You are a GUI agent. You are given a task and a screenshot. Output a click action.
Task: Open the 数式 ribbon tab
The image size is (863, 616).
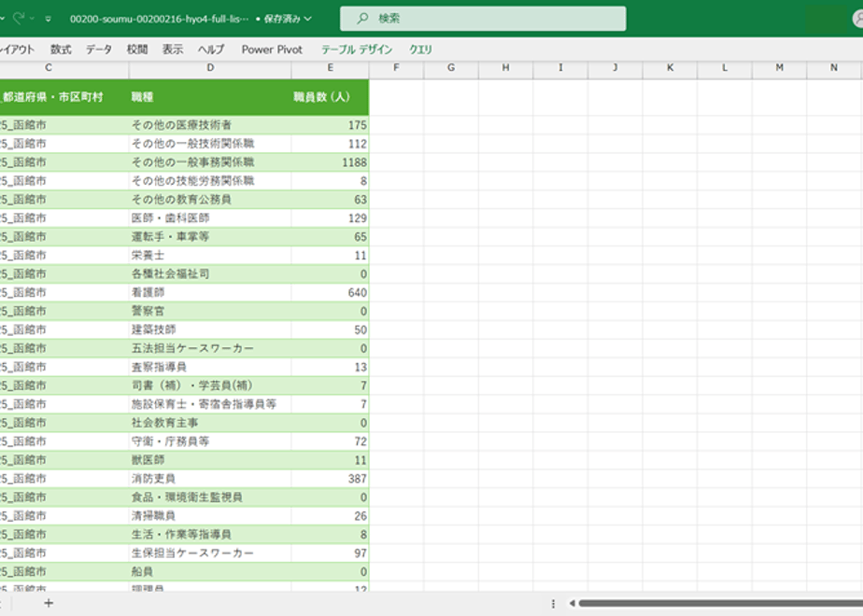(61, 49)
